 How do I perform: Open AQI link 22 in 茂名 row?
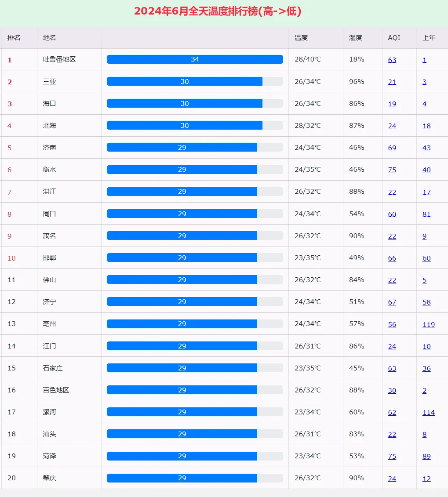392,236
